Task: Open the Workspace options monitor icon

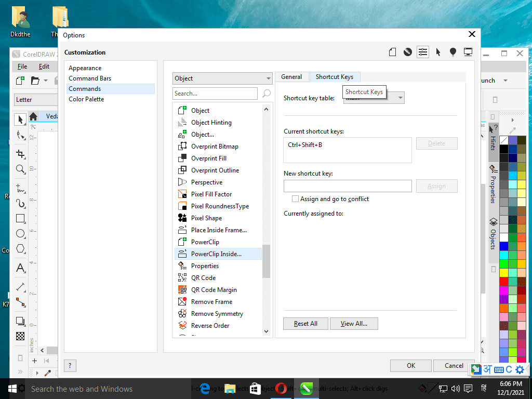Action: pos(468,52)
